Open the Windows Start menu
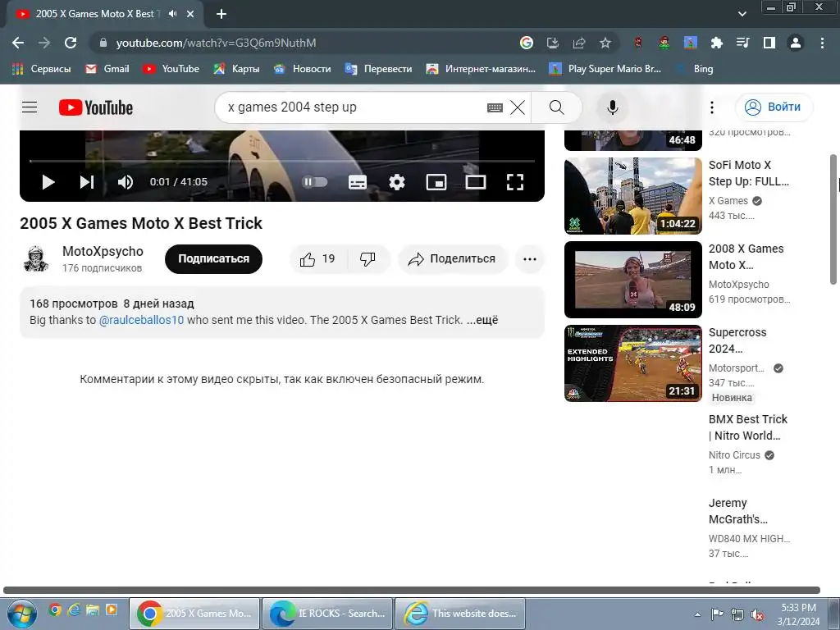This screenshot has height=630, width=840. click(x=21, y=614)
